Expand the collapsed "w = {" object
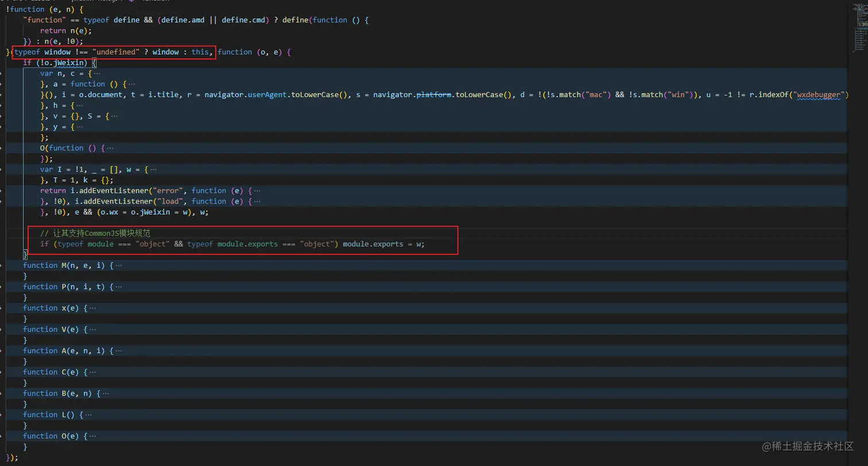The height and width of the screenshot is (466, 868). click(152, 169)
